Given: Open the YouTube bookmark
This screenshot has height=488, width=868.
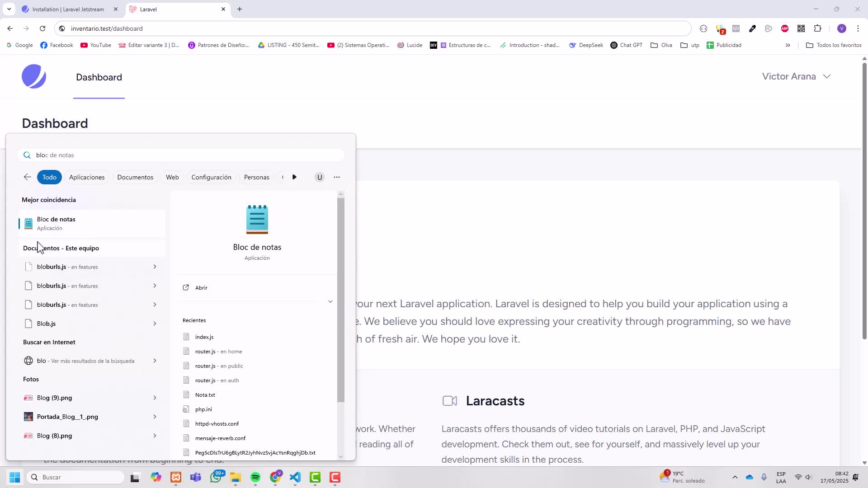Looking at the screenshot, I should 96,45.
